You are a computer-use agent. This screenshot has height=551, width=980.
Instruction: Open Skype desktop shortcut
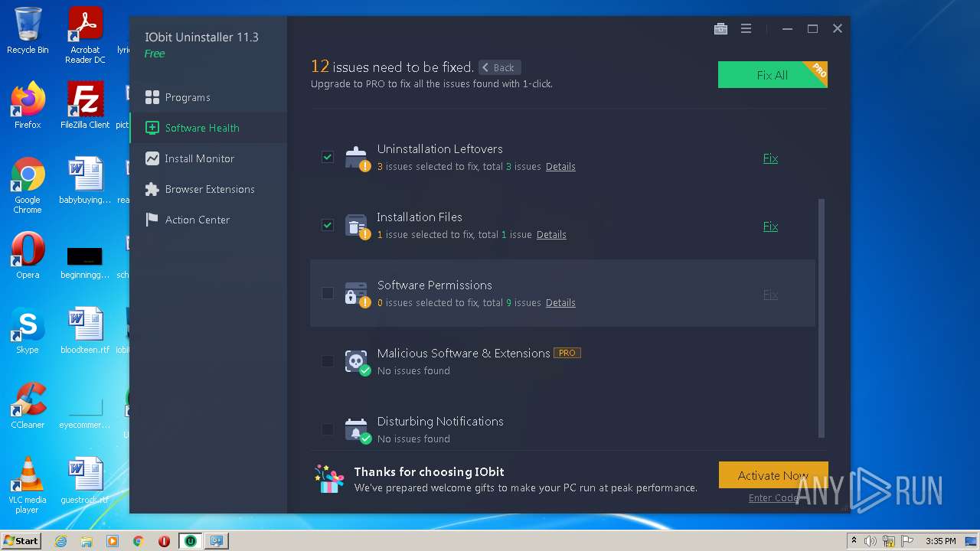point(28,331)
